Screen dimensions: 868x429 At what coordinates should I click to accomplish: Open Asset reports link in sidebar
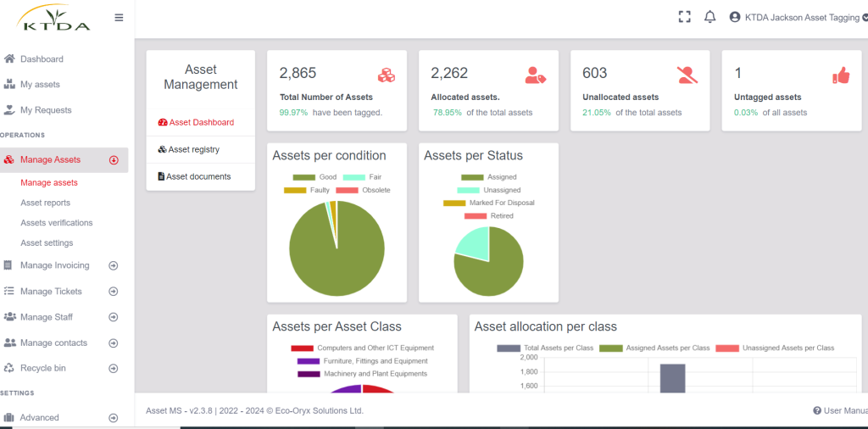point(45,203)
